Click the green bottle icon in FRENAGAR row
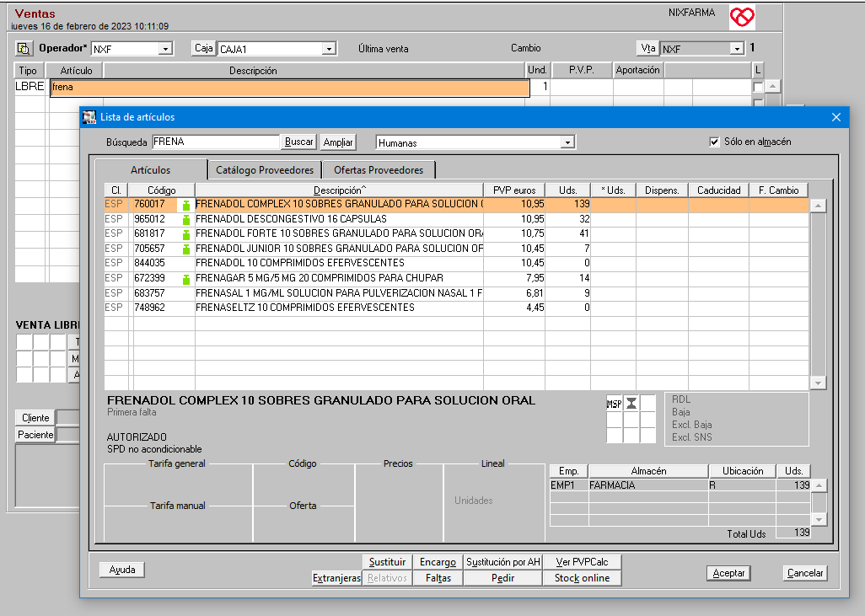 point(186,278)
